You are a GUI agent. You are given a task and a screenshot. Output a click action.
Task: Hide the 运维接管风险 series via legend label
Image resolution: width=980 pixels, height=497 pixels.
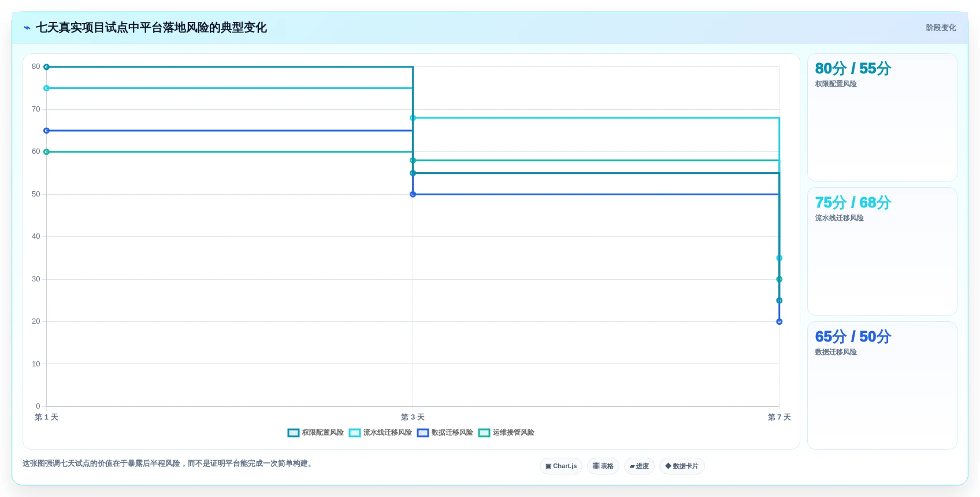click(514, 432)
